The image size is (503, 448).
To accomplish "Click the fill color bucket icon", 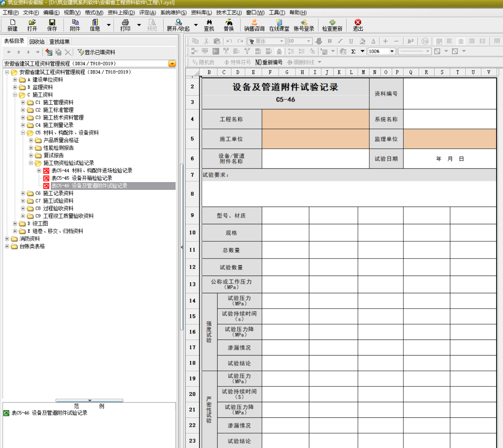I will 362,41.
